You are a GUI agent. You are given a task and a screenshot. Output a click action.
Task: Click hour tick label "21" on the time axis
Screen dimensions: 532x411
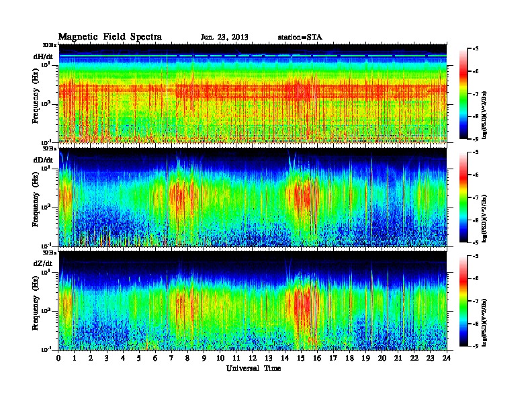click(398, 358)
